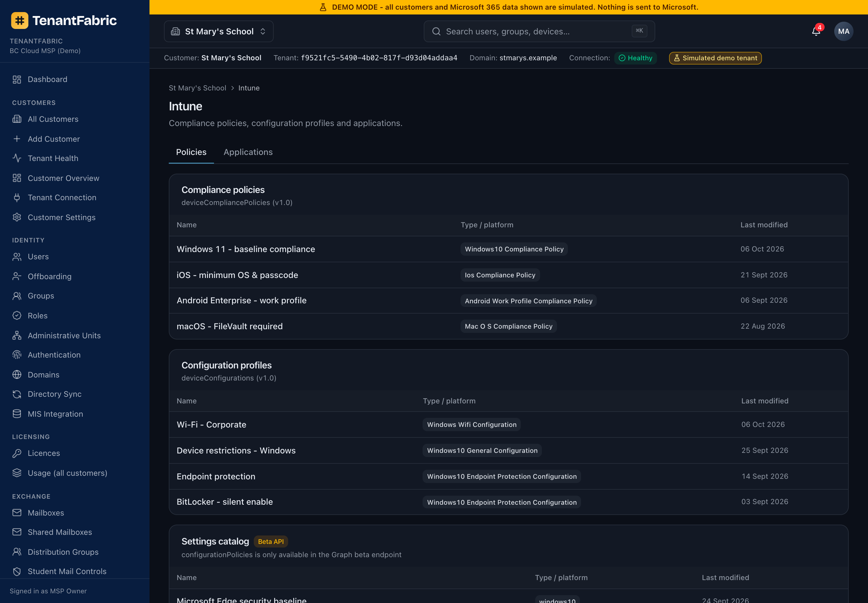This screenshot has height=603, width=868.
Task: Click the TenantFabric hash logo icon
Action: (x=20, y=21)
